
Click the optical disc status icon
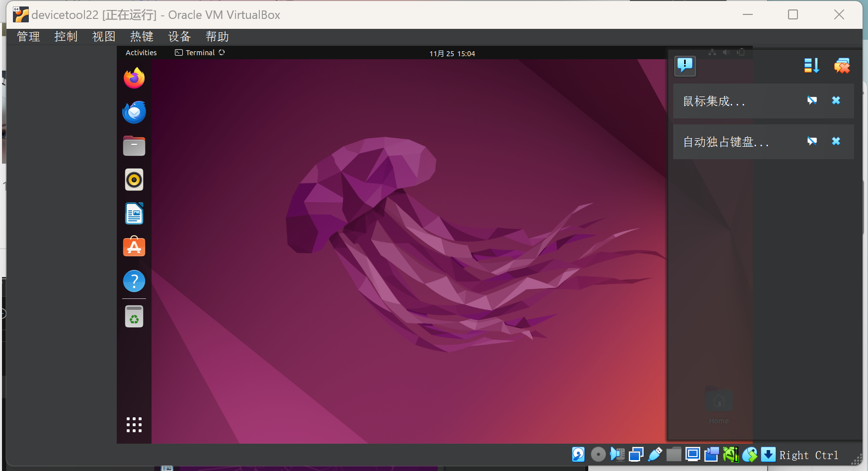click(x=598, y=454)
